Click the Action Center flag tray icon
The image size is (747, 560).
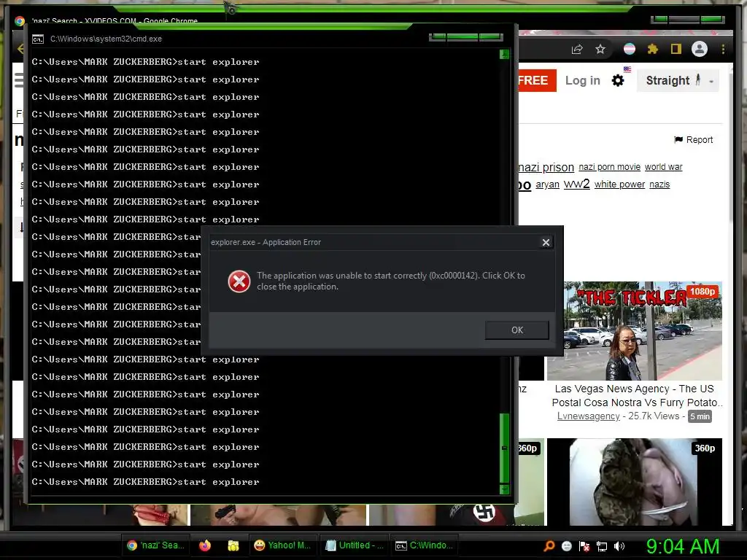click(584, 546)
